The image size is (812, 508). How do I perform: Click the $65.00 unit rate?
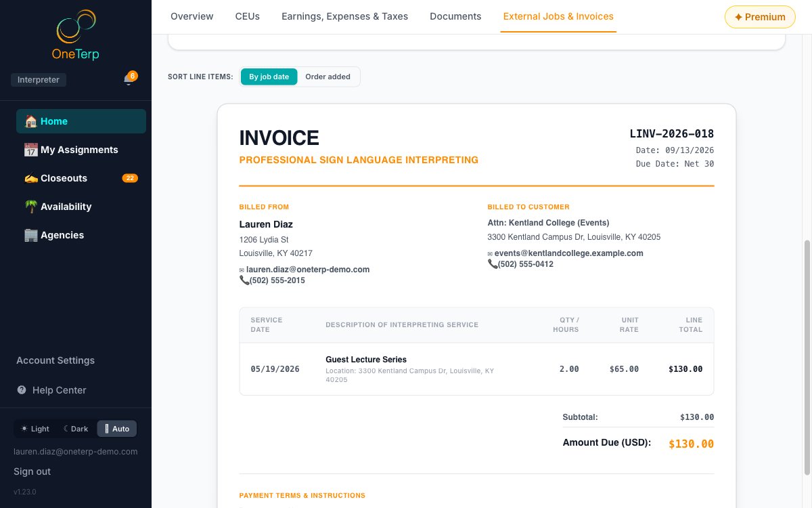point(624,369)
